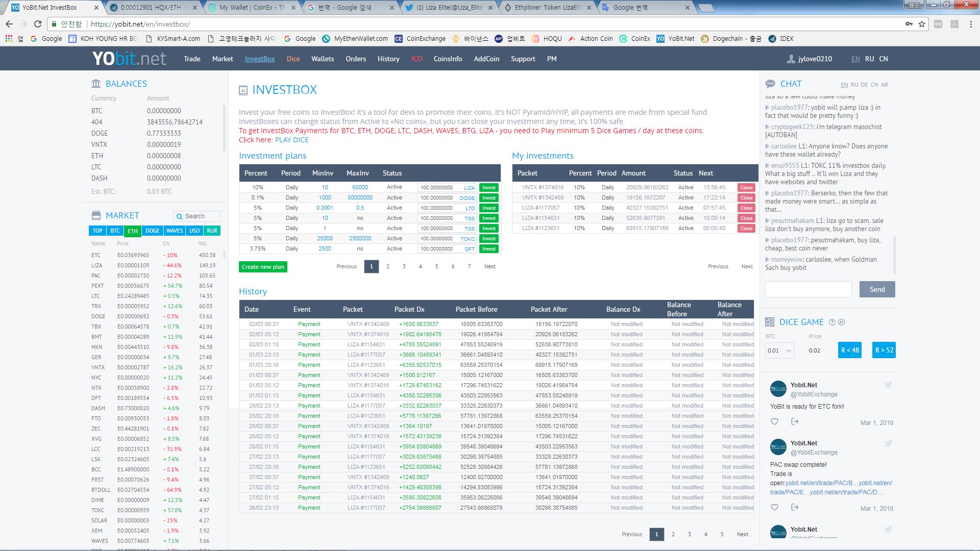The width and height of the screenshot is (980, 551).
Task: Open the PM menu item
Action: pos(552,59)
